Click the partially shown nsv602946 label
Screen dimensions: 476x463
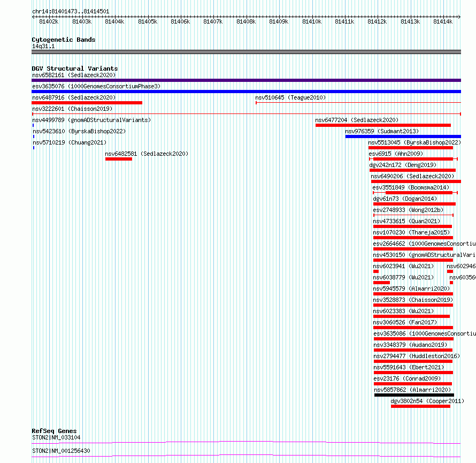pos(461,266)
